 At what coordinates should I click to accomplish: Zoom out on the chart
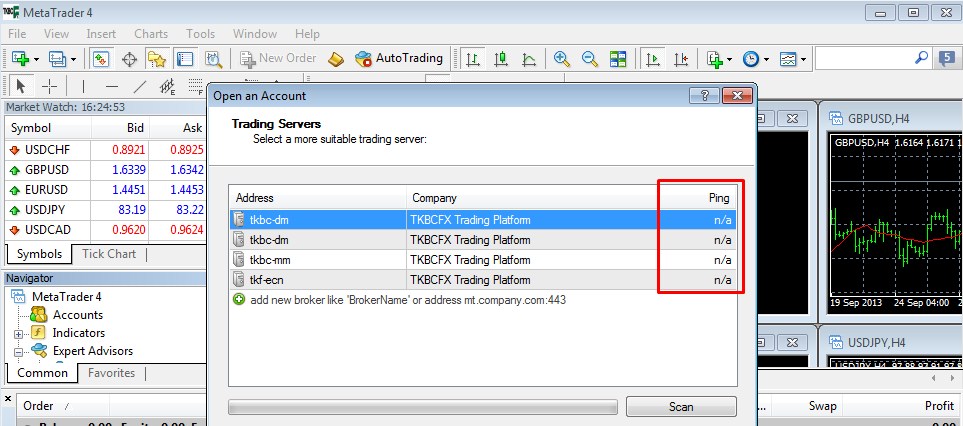pos(590,59)
